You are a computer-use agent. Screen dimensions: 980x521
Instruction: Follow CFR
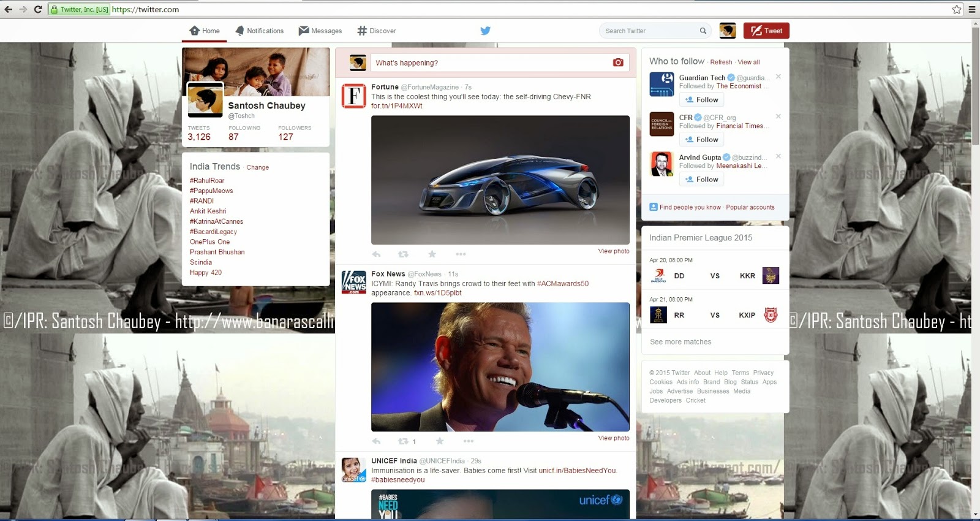701,140
